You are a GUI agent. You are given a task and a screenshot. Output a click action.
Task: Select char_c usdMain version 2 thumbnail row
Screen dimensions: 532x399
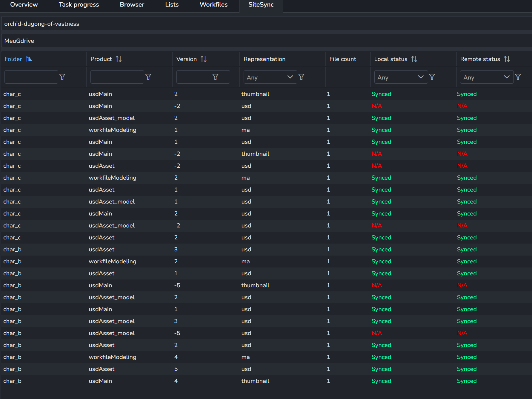pyautogui.click(x=266, y=94)
